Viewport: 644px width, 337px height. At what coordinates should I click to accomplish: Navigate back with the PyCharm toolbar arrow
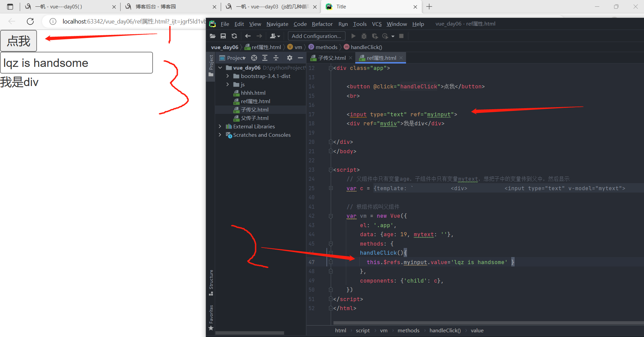tap(248, 36)
